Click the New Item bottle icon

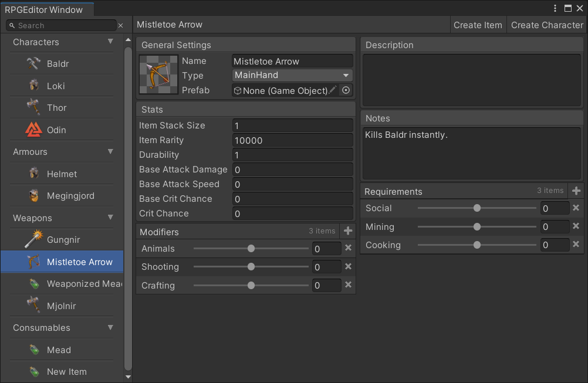point(35,371)
